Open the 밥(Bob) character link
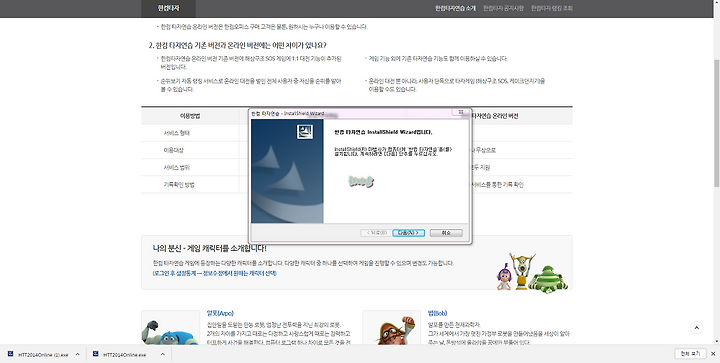 click(437, 313)
